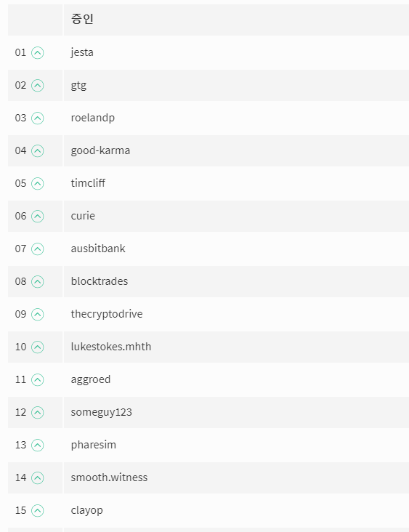Click the vote icon next to blocktrades
409x532 pixels.
pos(37,281)
